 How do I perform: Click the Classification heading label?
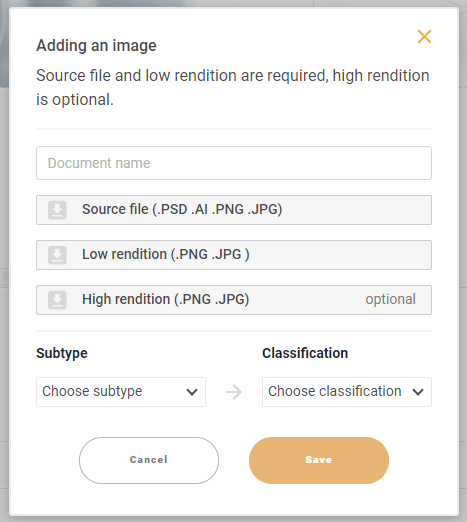click(x=305, y=353)
